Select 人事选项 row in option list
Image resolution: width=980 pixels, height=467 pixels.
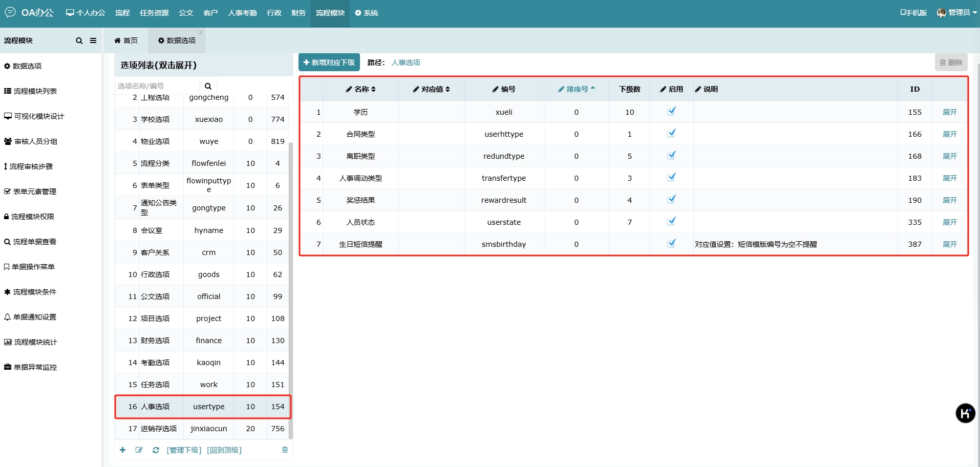pos(203,407)
